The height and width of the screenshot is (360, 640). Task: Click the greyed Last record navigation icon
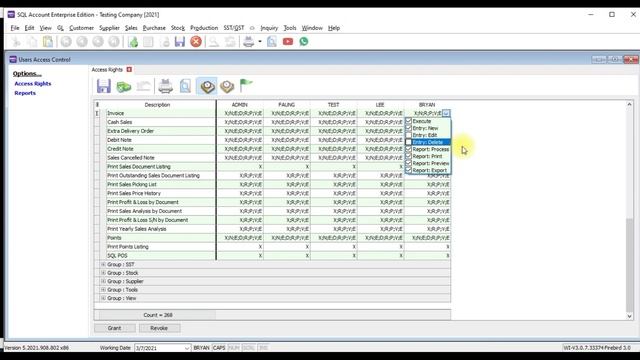tap(114, 42)
